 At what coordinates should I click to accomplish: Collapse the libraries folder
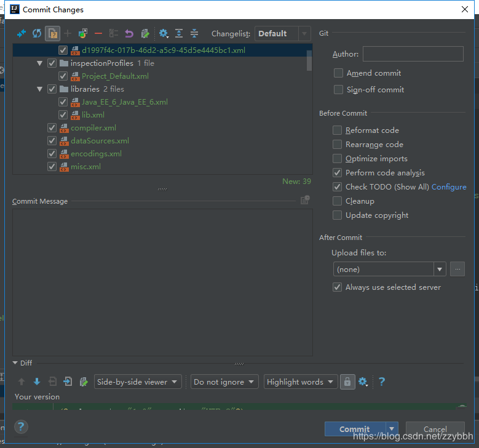tap(39, 89)
